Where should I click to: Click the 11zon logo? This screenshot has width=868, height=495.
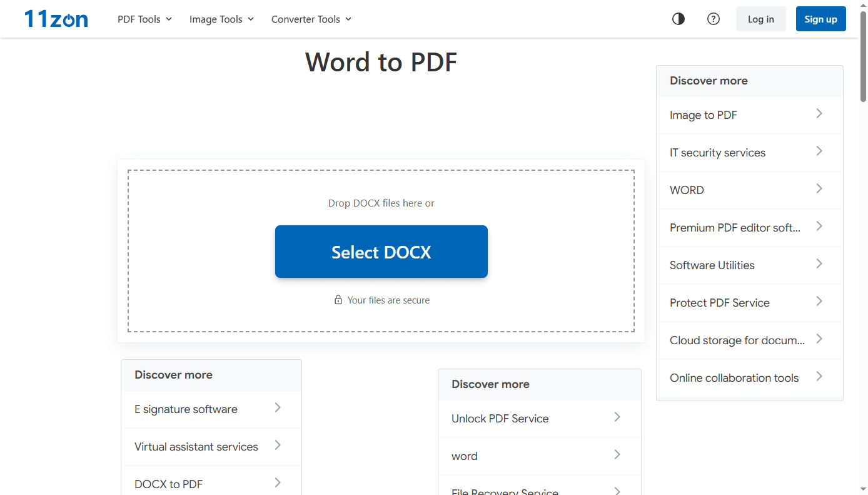pyautogui.click(x=56, y=19)
